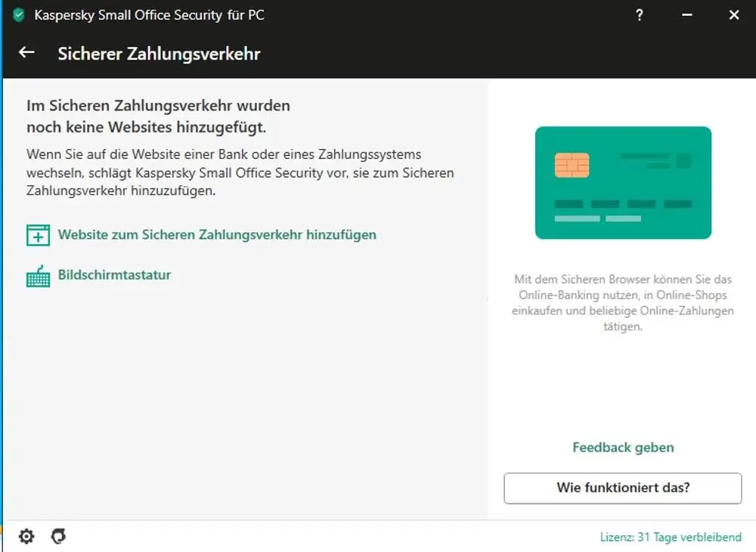Click the 'Sicherer Zahlungsverkehr' page heading
The height and width of the screenshot is (552, 756).
pos(159,54)
